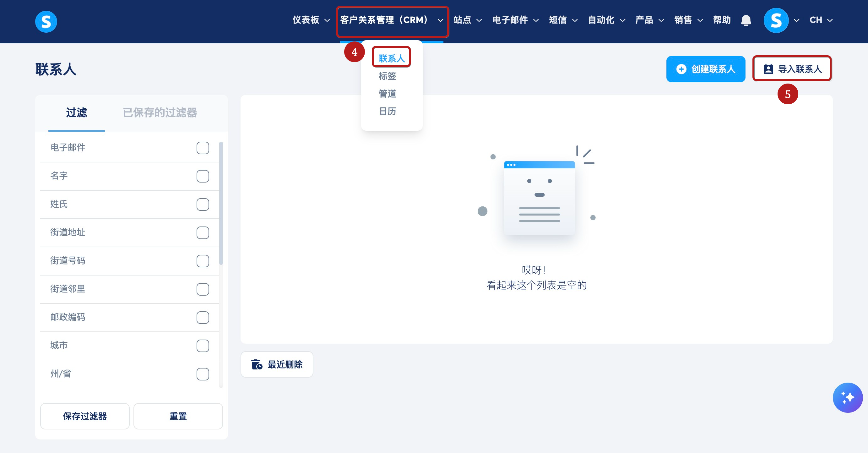Tick the 城市 filter checkbox
Viewport: 868px width, 453px height.
pyautogui.click(x=203, y=346)
